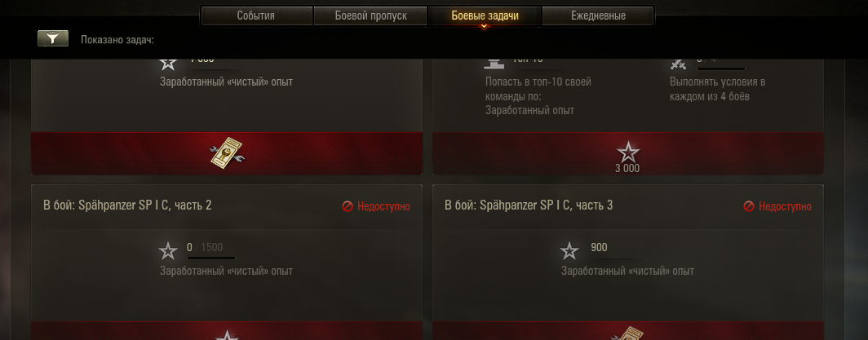This screenshot has width=868, height=340.
Task: Click the top-10 podium condition icon
Action: [x=494, y=63]
